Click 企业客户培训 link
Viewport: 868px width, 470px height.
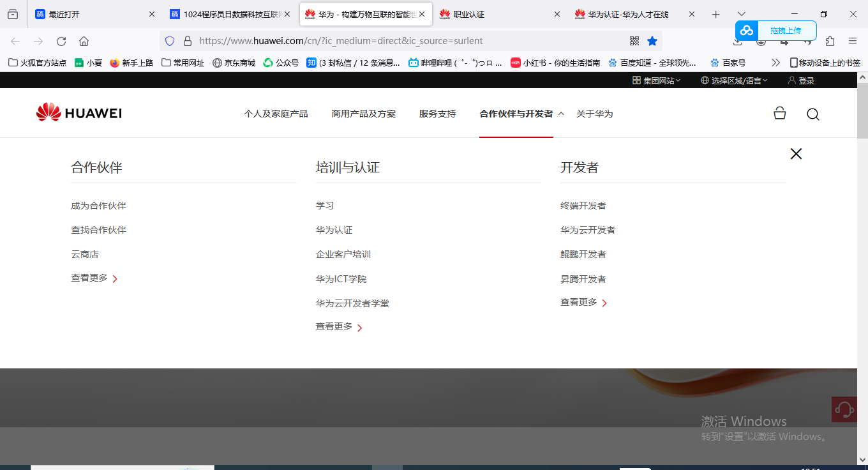[343, 254]
